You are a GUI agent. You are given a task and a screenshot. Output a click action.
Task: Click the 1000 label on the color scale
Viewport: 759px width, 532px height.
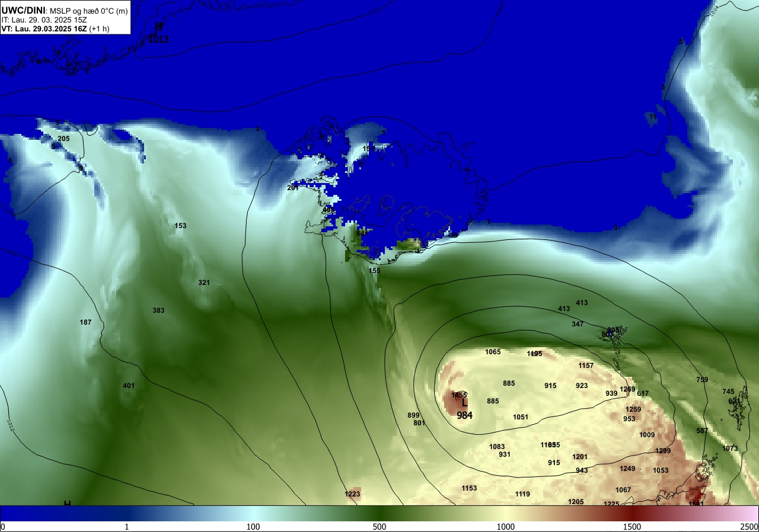coord(506,527)
